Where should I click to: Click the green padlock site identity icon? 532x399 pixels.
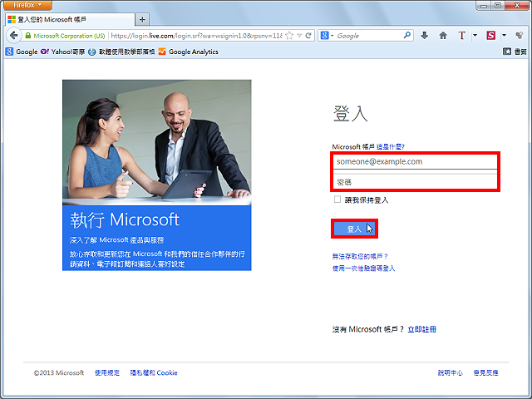point(28,35)
